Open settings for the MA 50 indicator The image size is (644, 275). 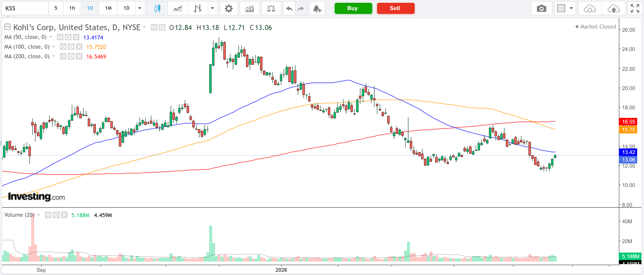68,37
